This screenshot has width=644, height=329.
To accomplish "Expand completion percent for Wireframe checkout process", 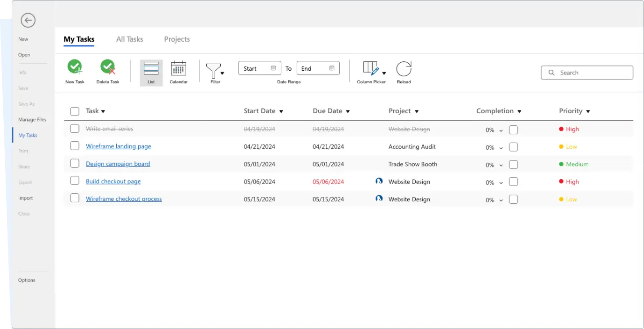I will click(x=501, y=200).
